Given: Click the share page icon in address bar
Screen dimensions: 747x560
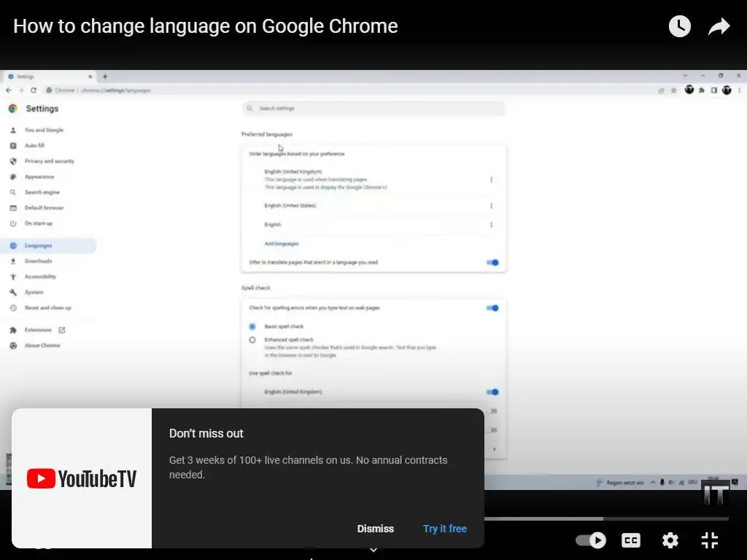Looking at the screenshot, I should [661, 90].
